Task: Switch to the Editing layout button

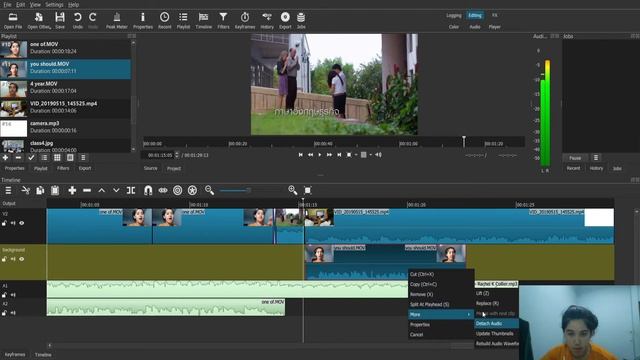Action: point(475,16)
